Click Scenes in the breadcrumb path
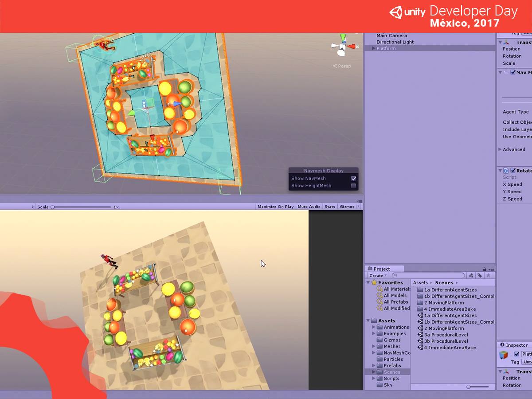The width and height of the screenshot is (532, 399). [444, 282]
